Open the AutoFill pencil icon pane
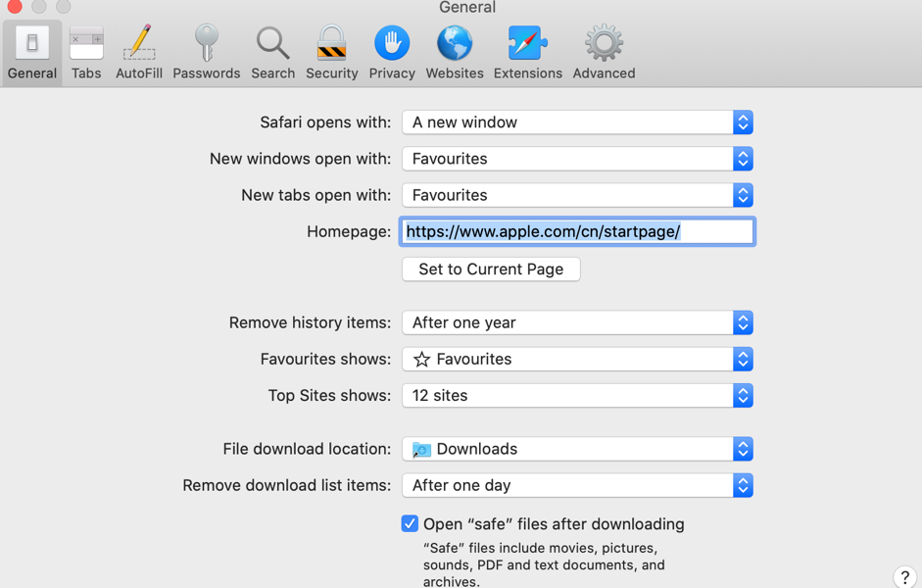 point(139,53)
